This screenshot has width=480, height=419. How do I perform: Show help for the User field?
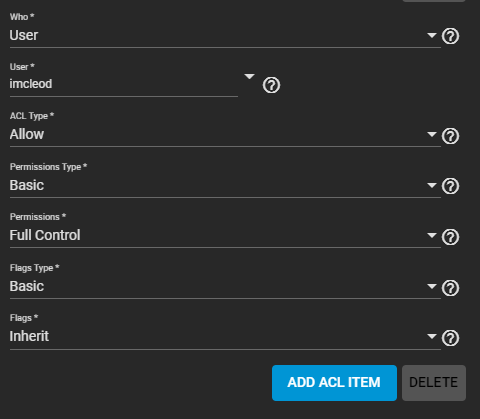tap(271, 85)
